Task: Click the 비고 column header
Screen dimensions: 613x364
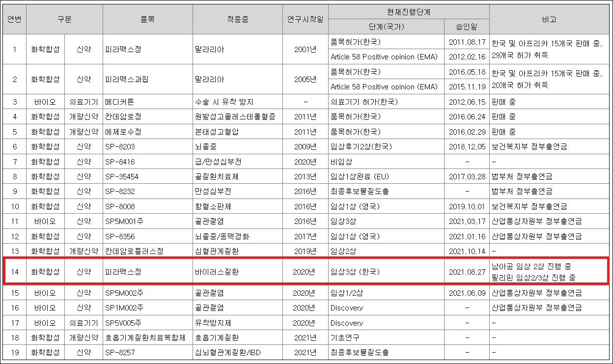Action: [x=550, y=19]
